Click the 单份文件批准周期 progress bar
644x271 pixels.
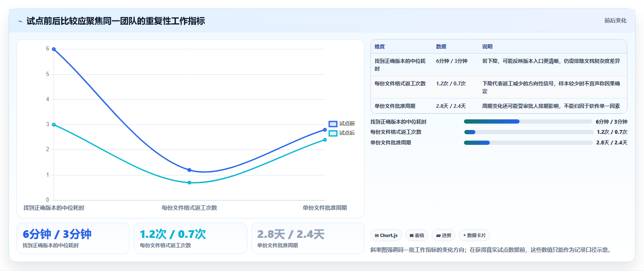[528, 143]
